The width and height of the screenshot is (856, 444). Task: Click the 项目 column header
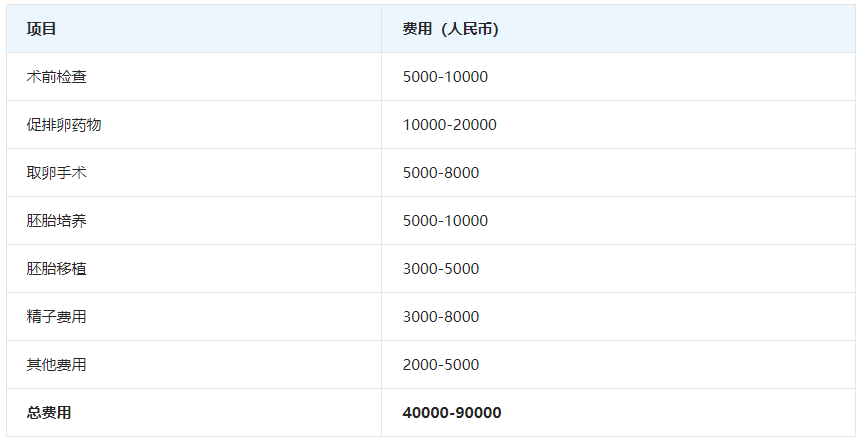tap(41, 29)
